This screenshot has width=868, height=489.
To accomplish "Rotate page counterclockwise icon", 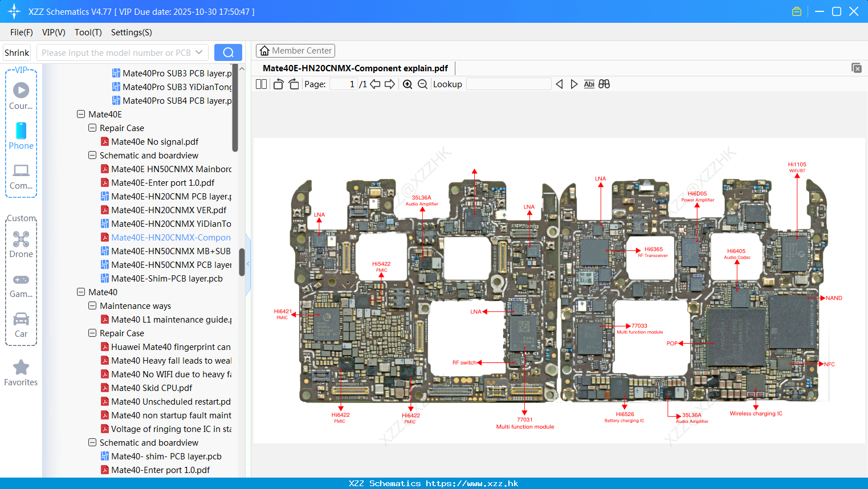I will point(278,84).
